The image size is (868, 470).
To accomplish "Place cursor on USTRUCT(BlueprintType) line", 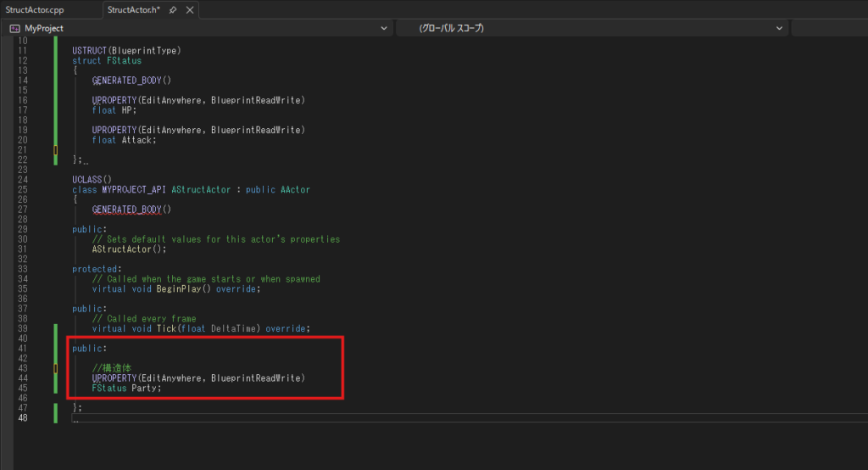I will tap(126, 50).
